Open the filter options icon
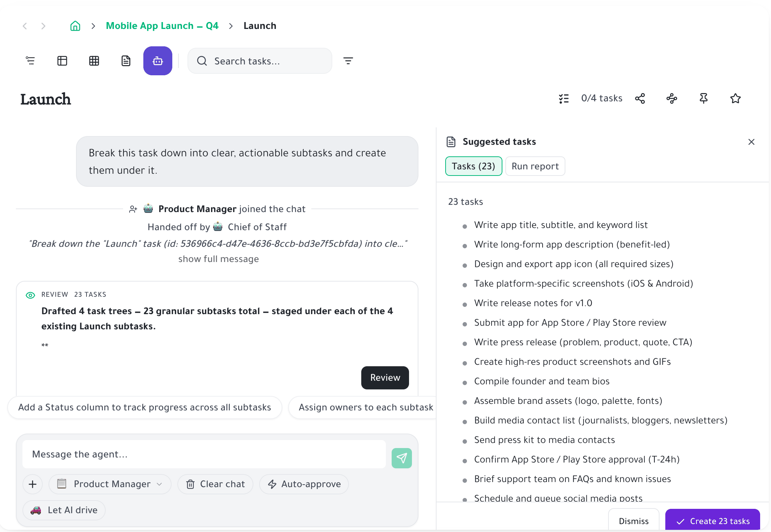Image resolution: width=771 pixels, height=532 pixels. (348, 61)
